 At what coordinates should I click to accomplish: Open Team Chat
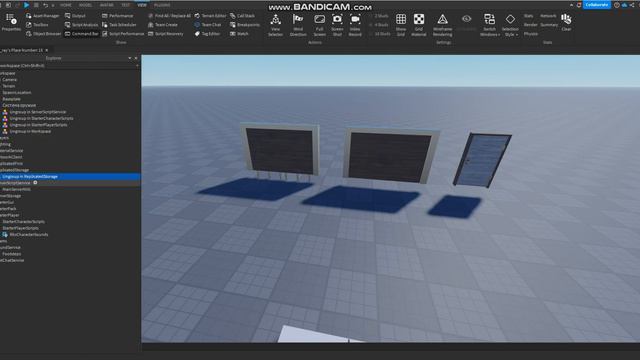pyautogui.click(x=208, y=24)
